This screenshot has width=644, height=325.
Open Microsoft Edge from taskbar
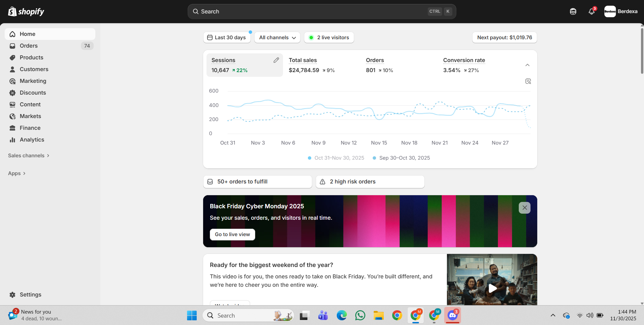(x=341, y=315)
